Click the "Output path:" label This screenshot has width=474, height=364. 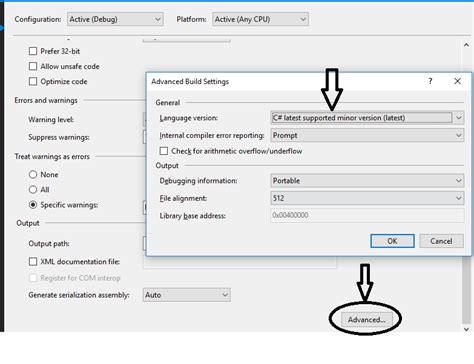click(49, 244)
